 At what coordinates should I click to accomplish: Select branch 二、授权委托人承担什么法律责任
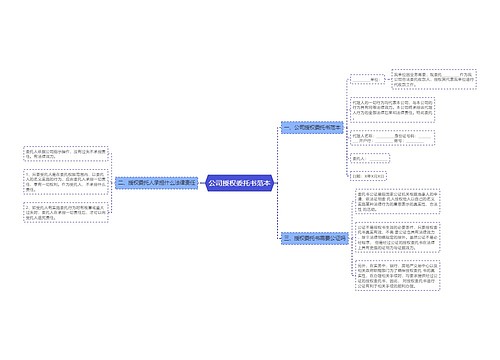[156, 183]
